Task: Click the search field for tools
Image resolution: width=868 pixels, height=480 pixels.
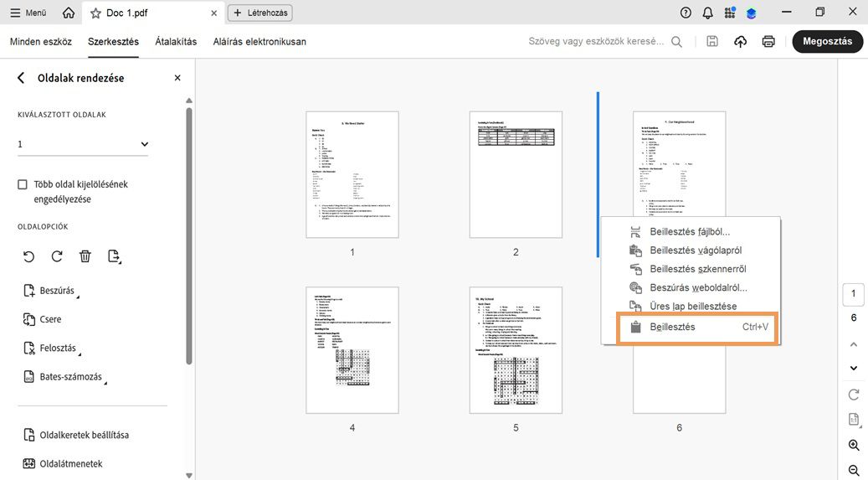Action: tap(596, 41)
